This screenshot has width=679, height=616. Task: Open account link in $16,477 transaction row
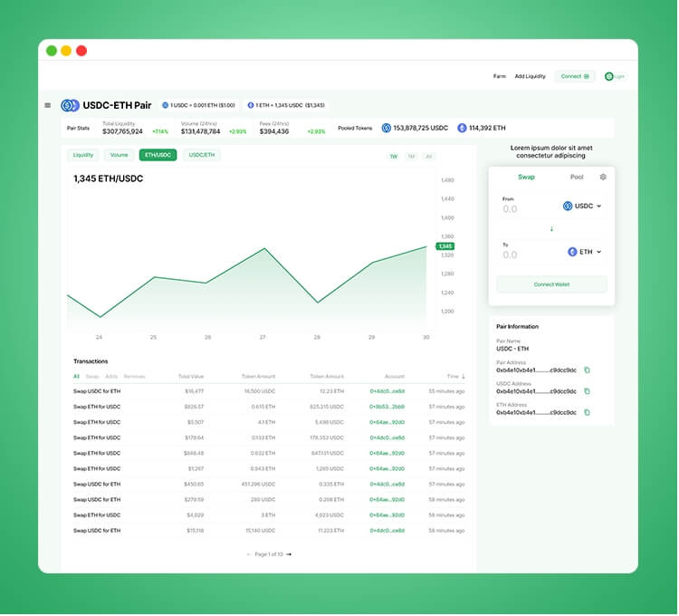(387, 392)
